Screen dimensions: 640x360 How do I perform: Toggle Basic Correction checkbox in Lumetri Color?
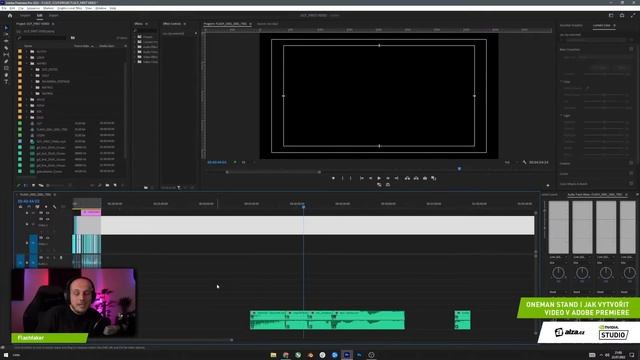(x=631, y=49)
